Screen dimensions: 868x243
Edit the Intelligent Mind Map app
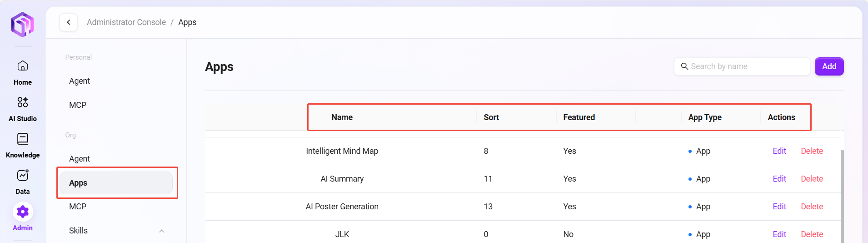click(779, 151)
